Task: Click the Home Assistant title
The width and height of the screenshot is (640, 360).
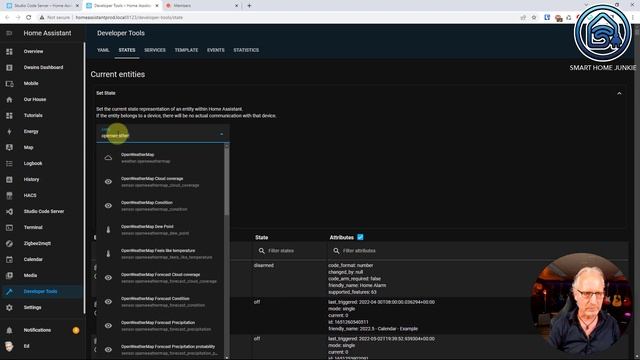Action: pos(47,33)
